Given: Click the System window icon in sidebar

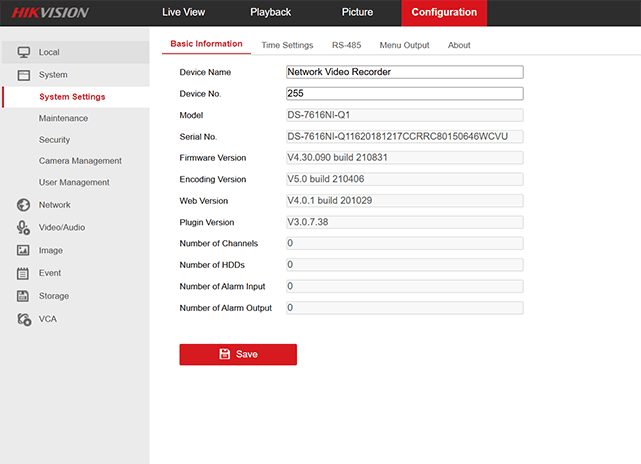Looking at the screenshot, I should pos(23,75).
